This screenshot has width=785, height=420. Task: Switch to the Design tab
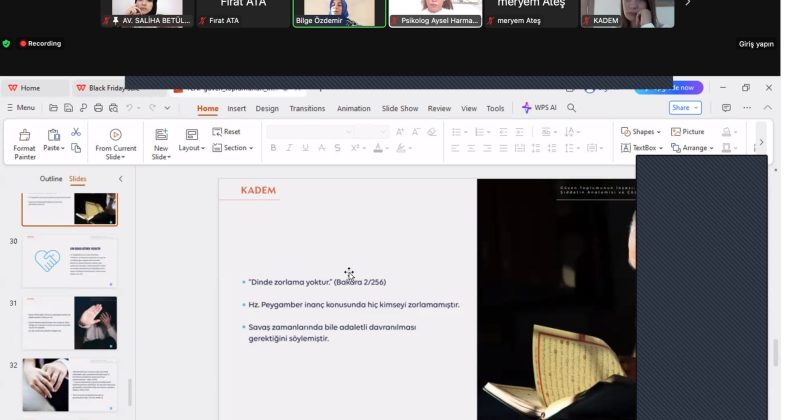click(267, 108)
